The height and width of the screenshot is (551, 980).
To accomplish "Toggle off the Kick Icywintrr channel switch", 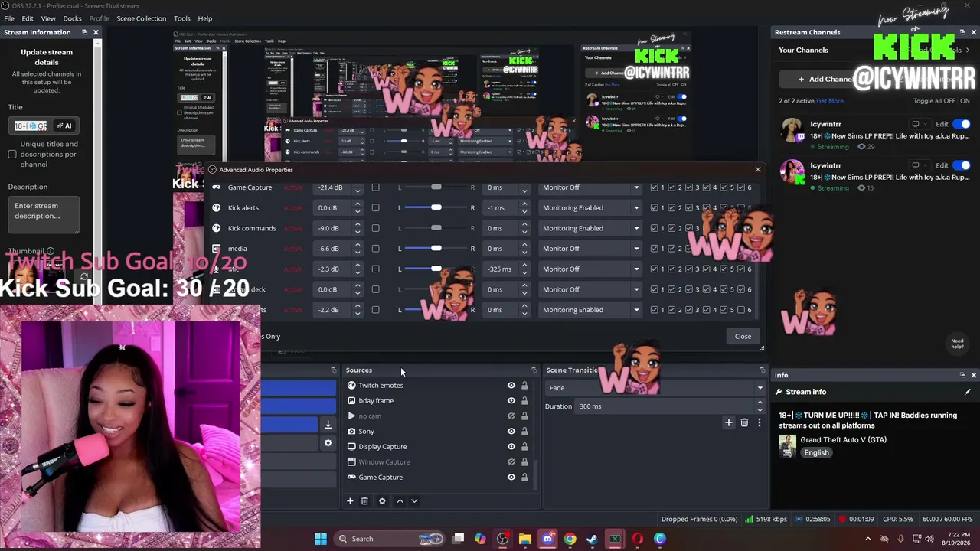I will 962,165.
